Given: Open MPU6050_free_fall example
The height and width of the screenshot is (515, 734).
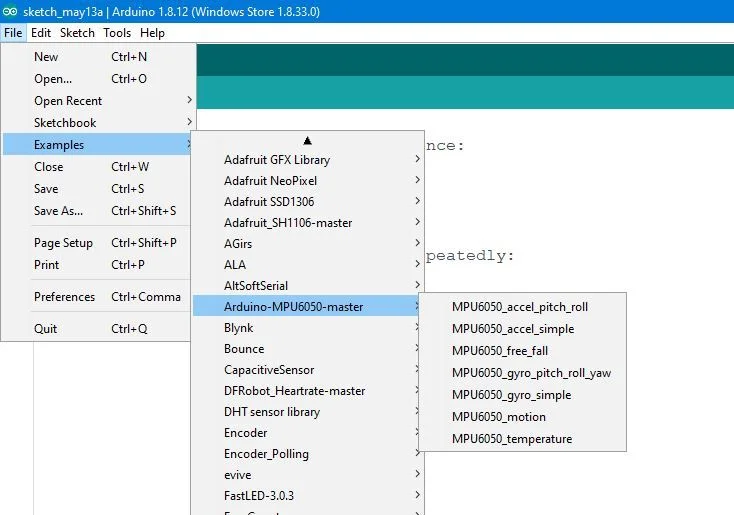Looking at the screenshot, I should tap(522, 351).
